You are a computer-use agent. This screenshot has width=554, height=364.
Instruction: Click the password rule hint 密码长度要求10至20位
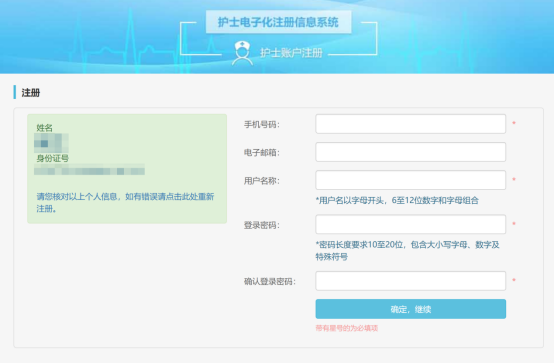(407, 251)
